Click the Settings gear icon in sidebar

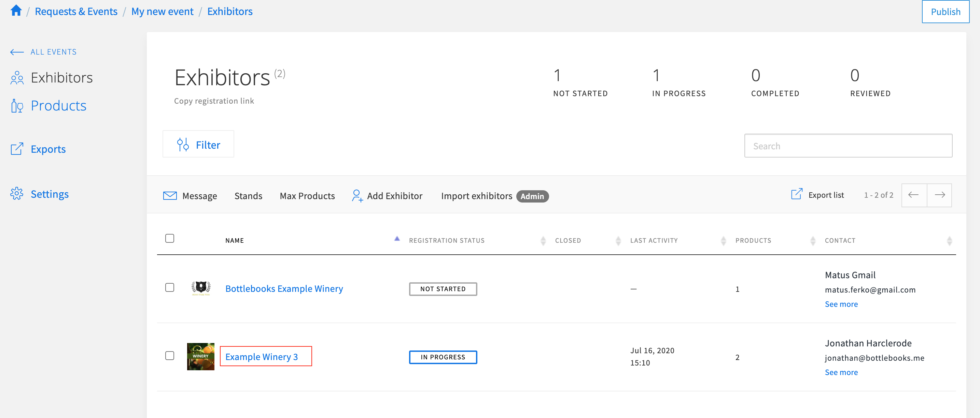pos(17,194)
